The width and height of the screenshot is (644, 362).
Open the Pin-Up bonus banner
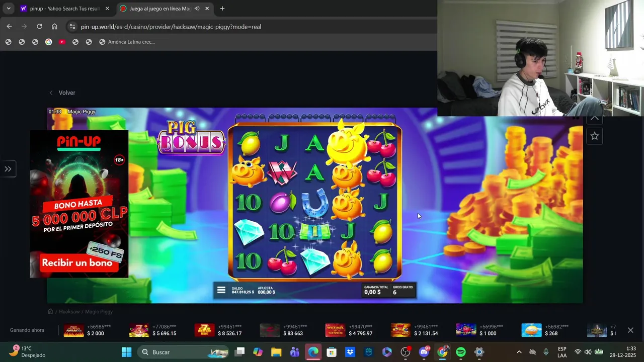(79, 204)
